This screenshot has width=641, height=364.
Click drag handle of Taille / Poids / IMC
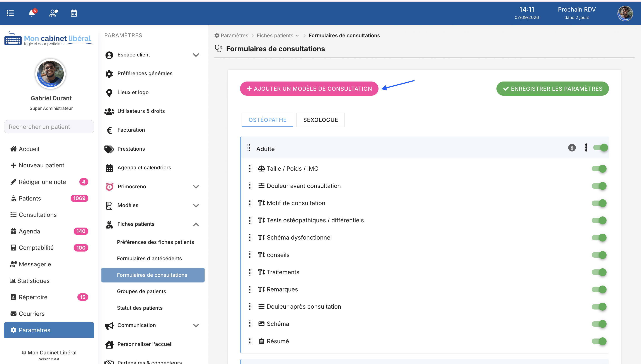(250, 168)
